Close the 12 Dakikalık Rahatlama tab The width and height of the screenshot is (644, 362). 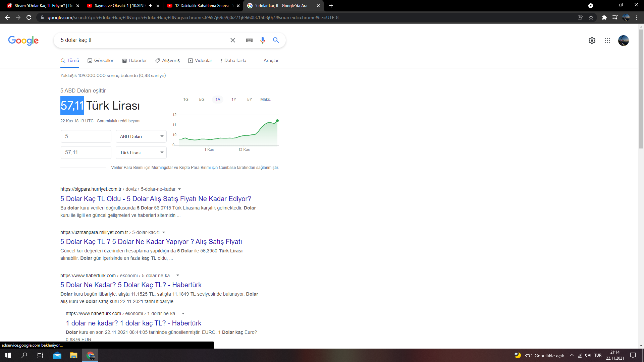point(238,6)
